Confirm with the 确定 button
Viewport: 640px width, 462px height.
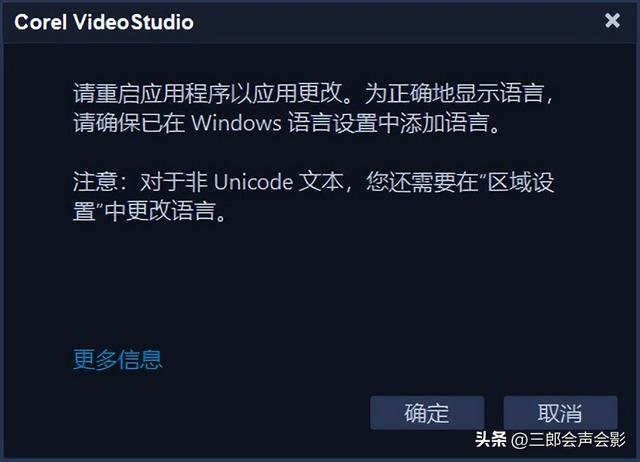click(427, 413)
